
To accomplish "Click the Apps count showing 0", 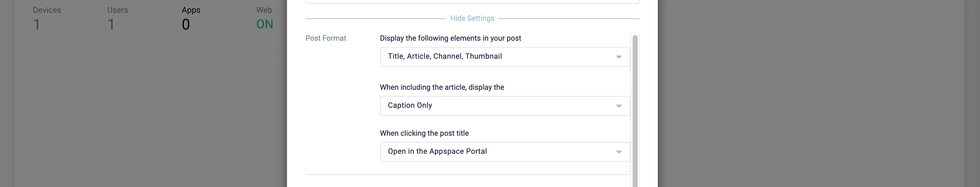I will point(186,25).
